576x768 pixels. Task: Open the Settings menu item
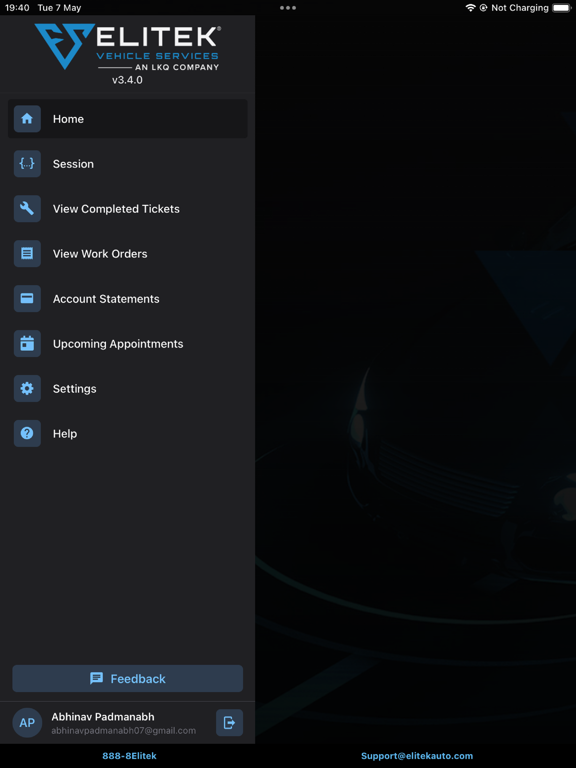pos(127,388)
